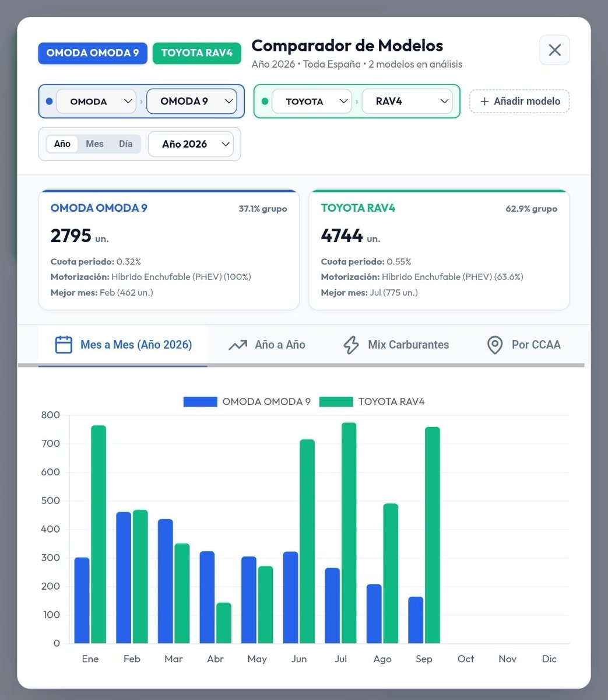This screenshot has height=700, width=608.
Task: Click the map pin icon of Por CCAA
Action: pyautogui.click(x=495, y=345)
